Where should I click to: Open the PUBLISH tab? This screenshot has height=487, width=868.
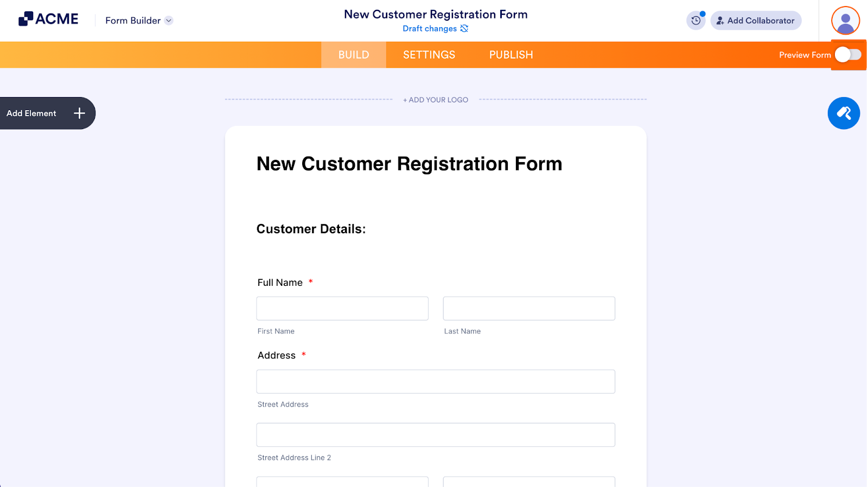point(510,54)
